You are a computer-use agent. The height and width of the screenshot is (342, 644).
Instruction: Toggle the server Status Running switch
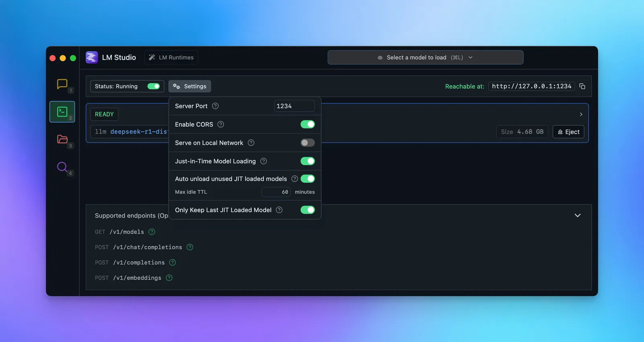tap(153, 86)
